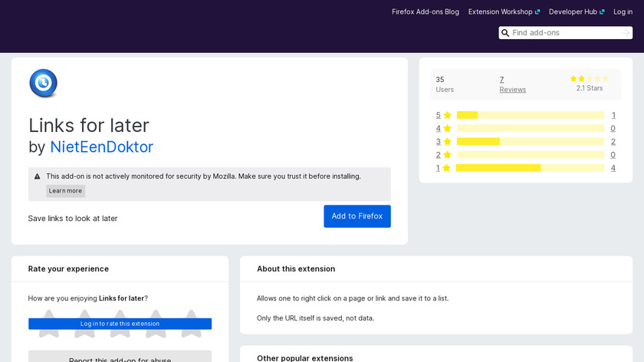Image resolution: width=644 pixels, height=362 pixels.
Task: Select the third rating star under Rate your experience
Action: click(120, 324)
